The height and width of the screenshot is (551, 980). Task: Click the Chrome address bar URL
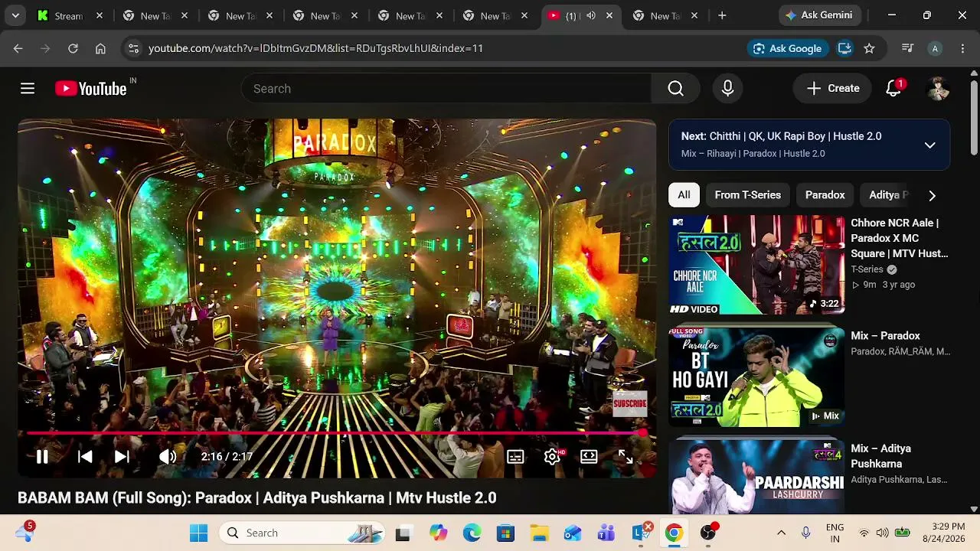click(315, 48)
